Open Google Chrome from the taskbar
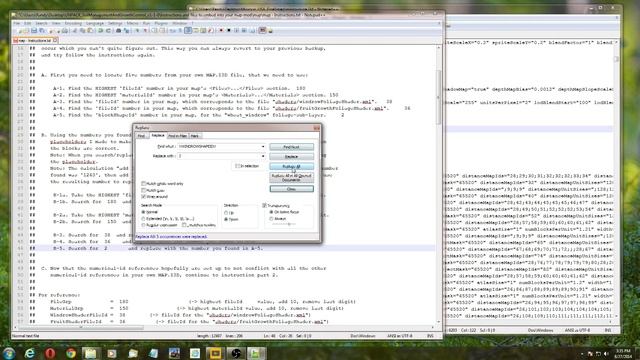Viewport: 640px width, 360px height. pyautogui.click(x=71, y=353)
